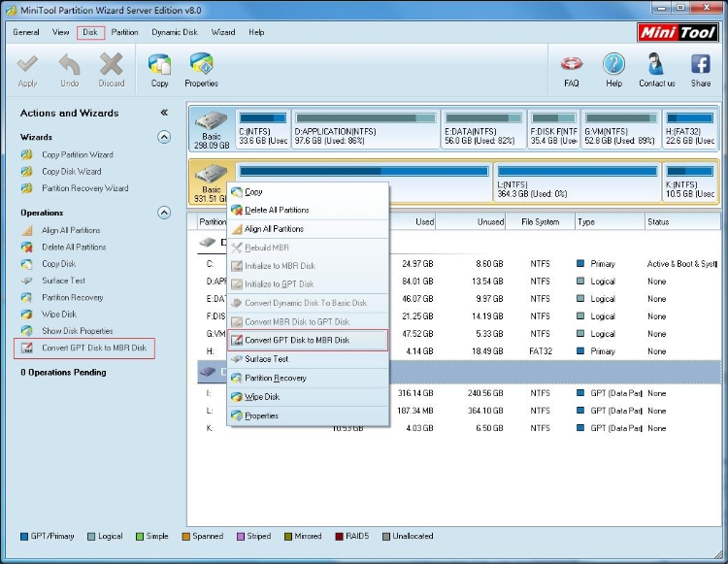Image resolution: width=728 pixels, height=564 pixels.
Task: Select the C:(NTFS) partition block
Action: pos(263,129)
